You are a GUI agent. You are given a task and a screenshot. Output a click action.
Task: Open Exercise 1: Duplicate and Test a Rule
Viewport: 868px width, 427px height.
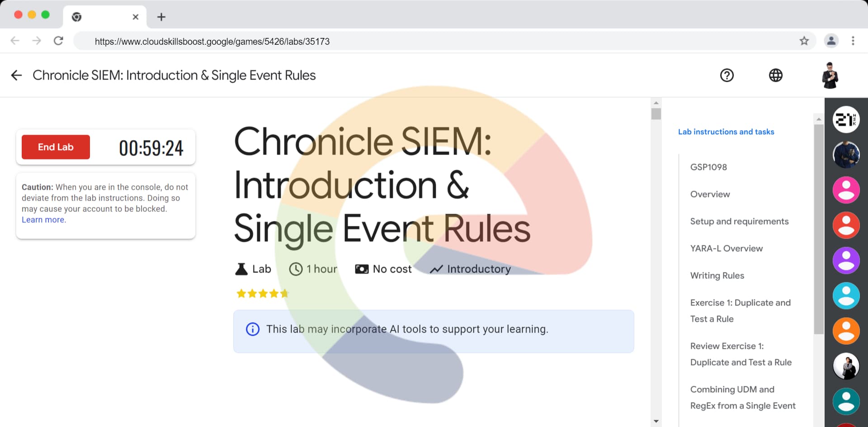click(x=740, y=310)
